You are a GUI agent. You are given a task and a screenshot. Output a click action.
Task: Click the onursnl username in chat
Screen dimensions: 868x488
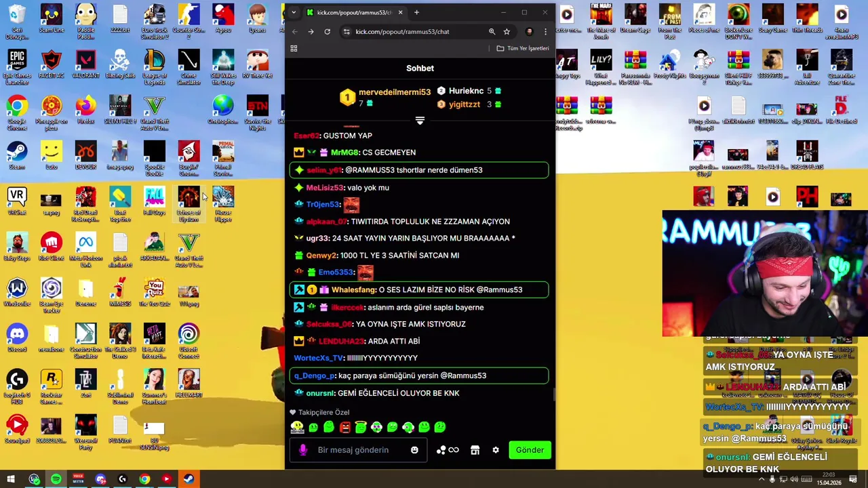(x=321, y=393)
